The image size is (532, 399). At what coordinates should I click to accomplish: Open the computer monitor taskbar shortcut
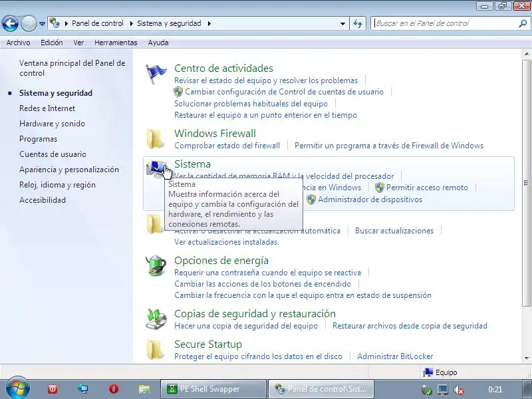(82, 389)
